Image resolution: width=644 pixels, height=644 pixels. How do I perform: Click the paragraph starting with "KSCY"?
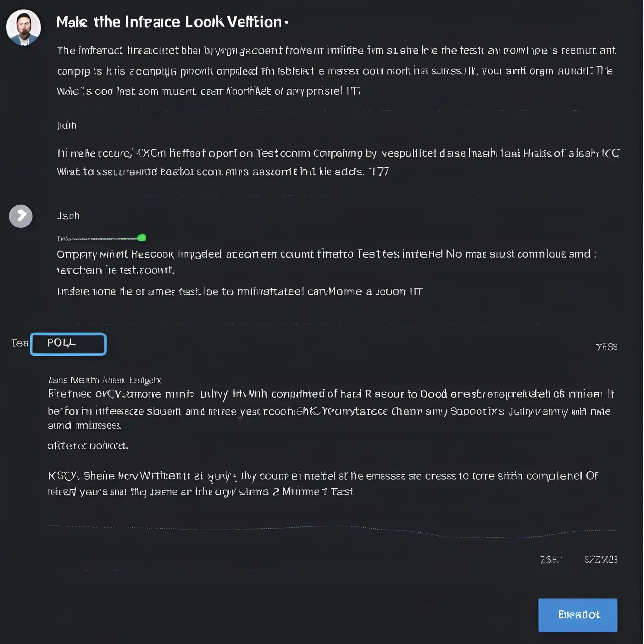[x=323, y=484]
